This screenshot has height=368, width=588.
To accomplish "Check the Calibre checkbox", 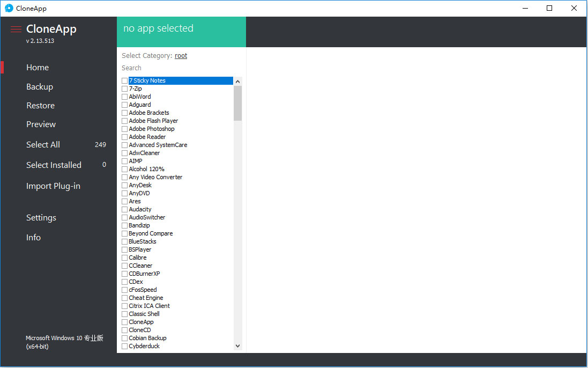I will 124,257.
